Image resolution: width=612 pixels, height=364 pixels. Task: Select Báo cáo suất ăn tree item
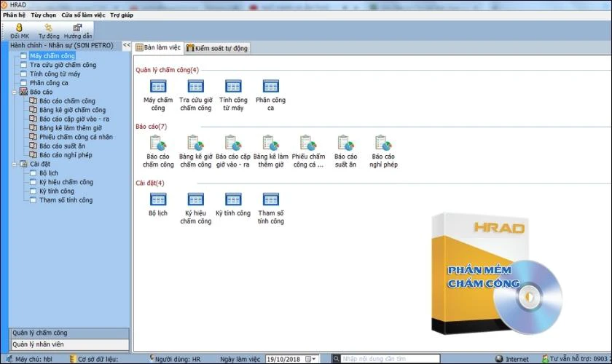tap(62, 146)
